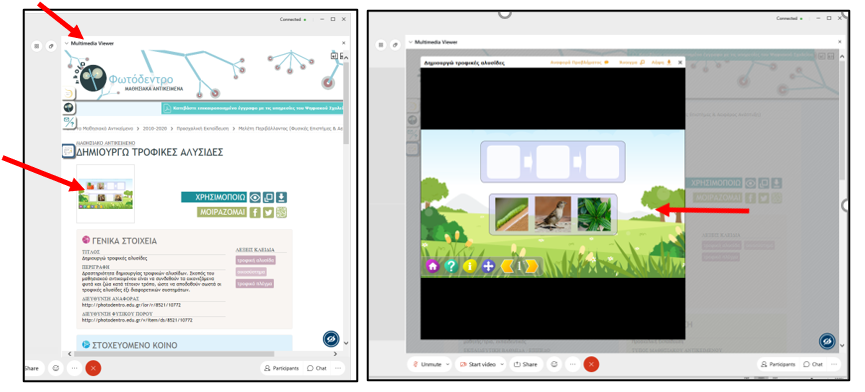Click the grid layout icon in right window
This screenshot has height=392, width=865.
pos(381,45)
